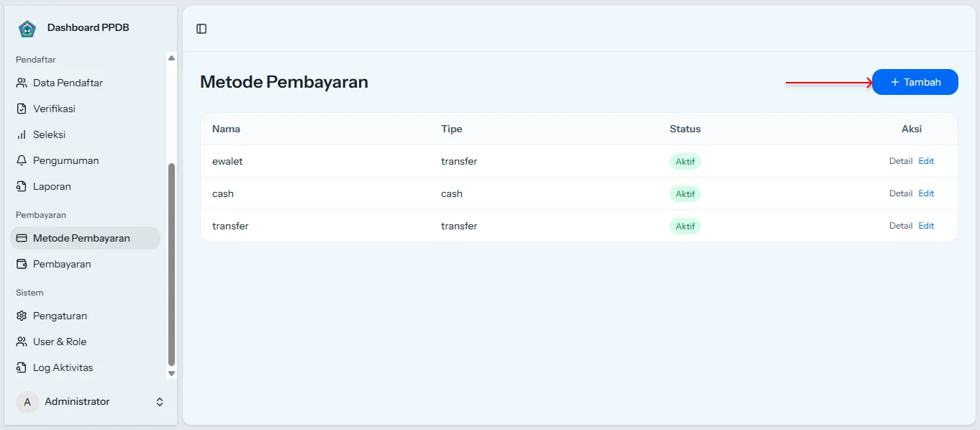Click the Nama column header
Screen dimensions: 980x430
click(226, 129)
